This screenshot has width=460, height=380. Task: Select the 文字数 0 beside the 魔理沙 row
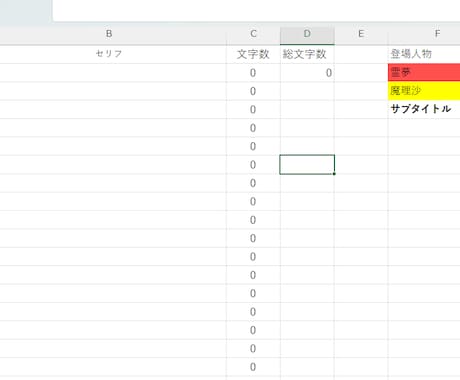tap(253, 91)
